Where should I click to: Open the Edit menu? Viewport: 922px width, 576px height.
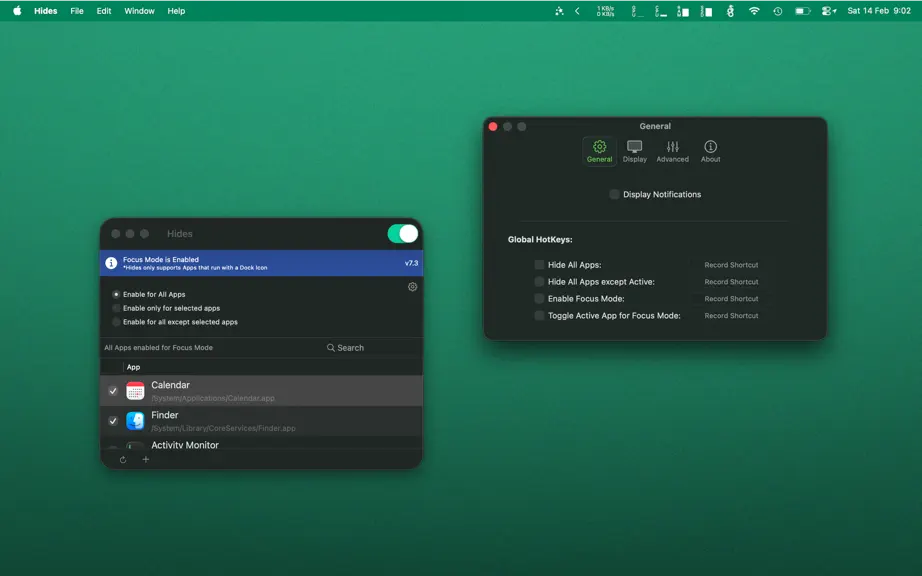(x=103, y=11)
